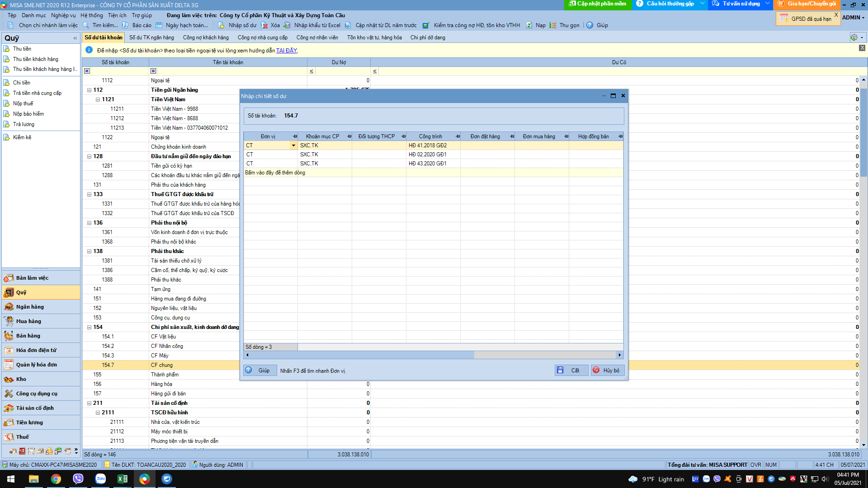Screen dimensions: 868x488
Task: Click the Kiểm tra công nợ HĐ toolbar icon
Action: (426, 25)
